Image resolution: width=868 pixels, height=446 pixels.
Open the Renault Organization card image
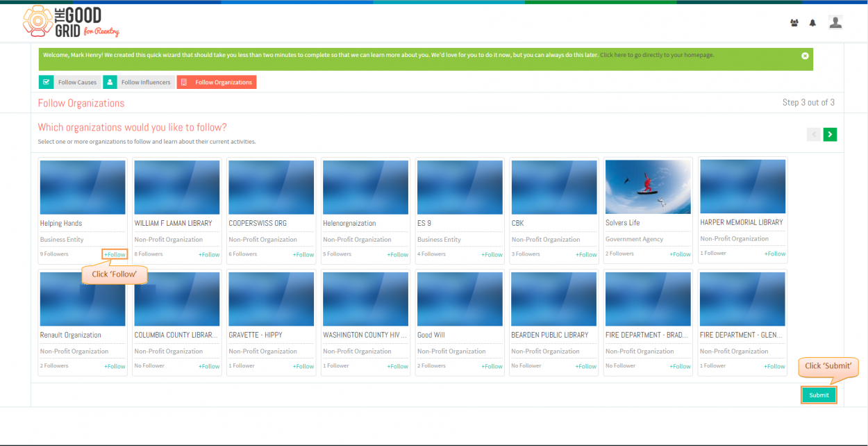[x=83, y=299]
